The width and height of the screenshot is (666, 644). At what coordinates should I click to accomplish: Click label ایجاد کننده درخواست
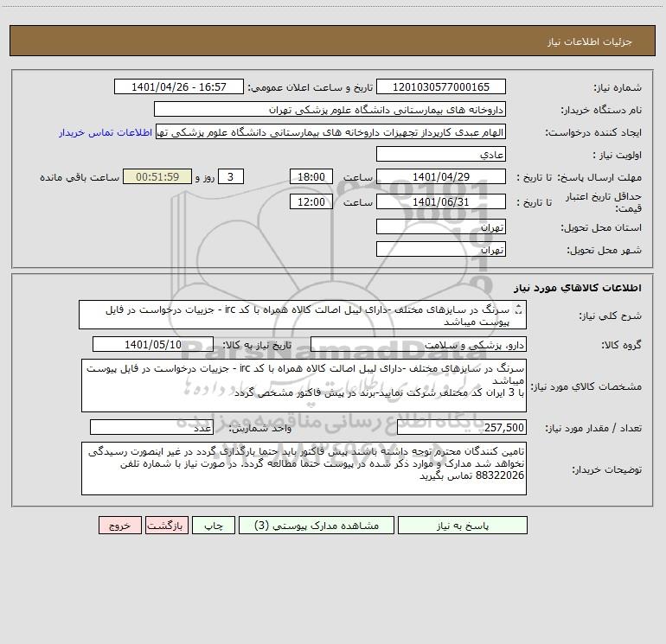click(x=594, y=133)
